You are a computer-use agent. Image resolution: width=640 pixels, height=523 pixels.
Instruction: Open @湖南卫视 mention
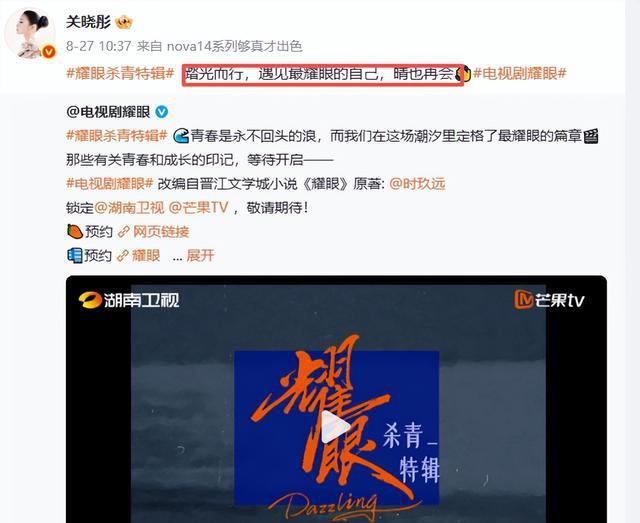point(129,208)
